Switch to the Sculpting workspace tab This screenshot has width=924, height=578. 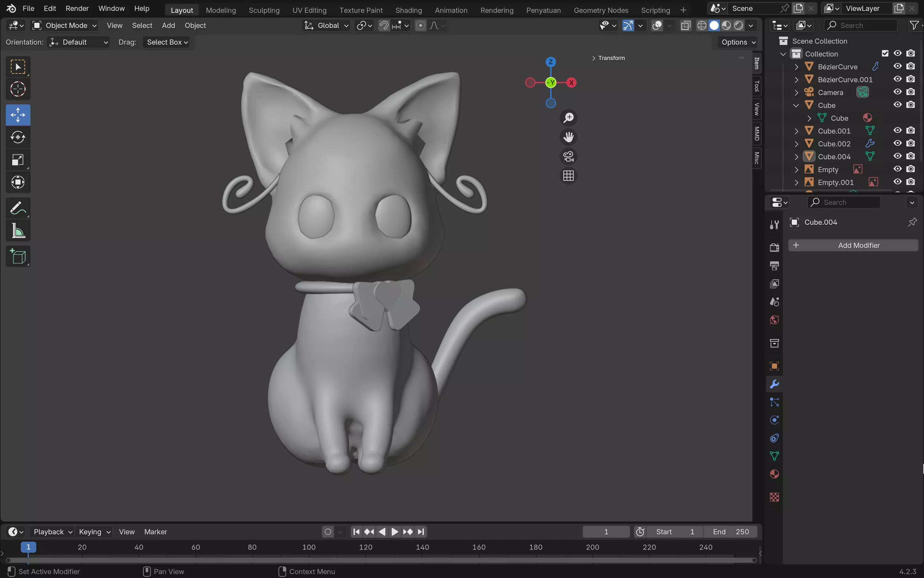(x=264, y=10)
